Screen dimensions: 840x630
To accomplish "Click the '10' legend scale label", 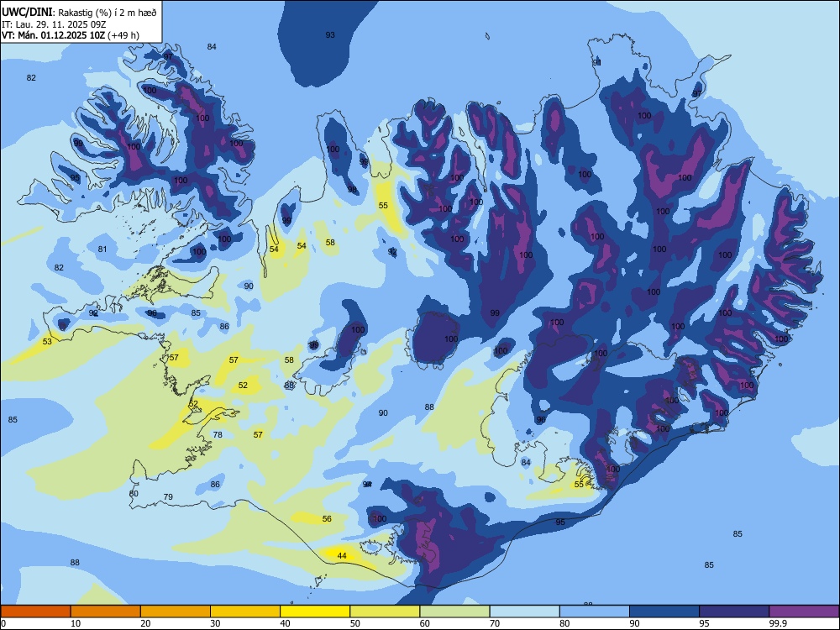I will click(x=76, y=623).
